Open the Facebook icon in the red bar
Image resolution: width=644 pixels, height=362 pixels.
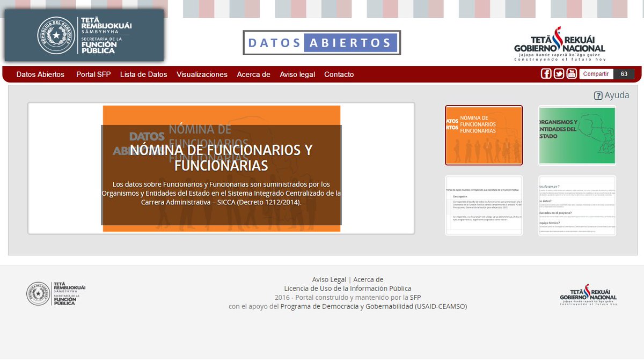pos(546,74)
